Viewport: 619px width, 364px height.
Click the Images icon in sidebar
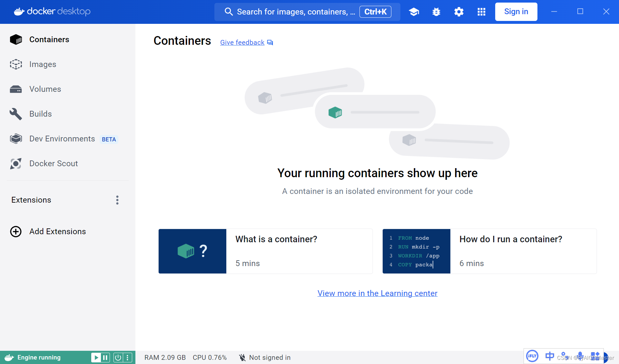click(x=16, y=64)
